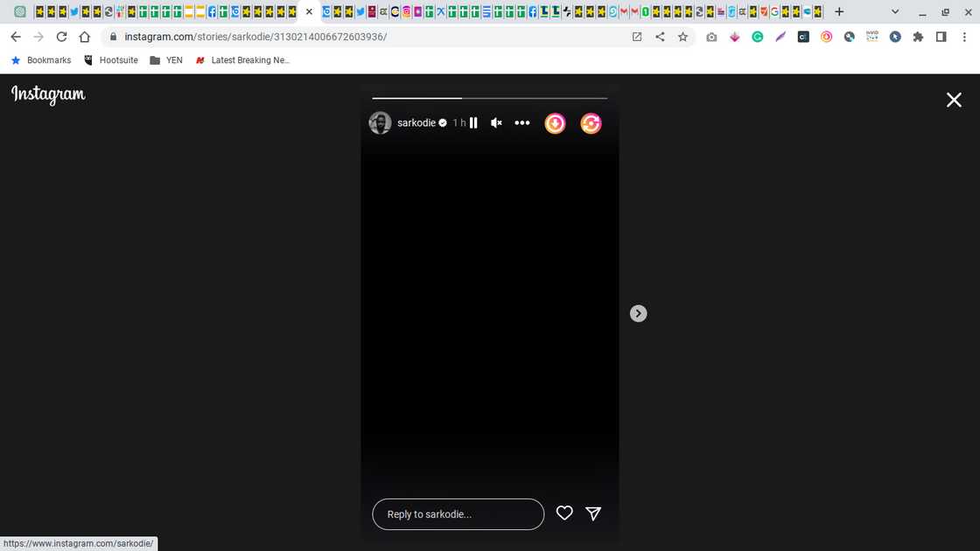The image size is (980, 551).
Task: Share story using paper plane icon
Action: click(593, 513)
